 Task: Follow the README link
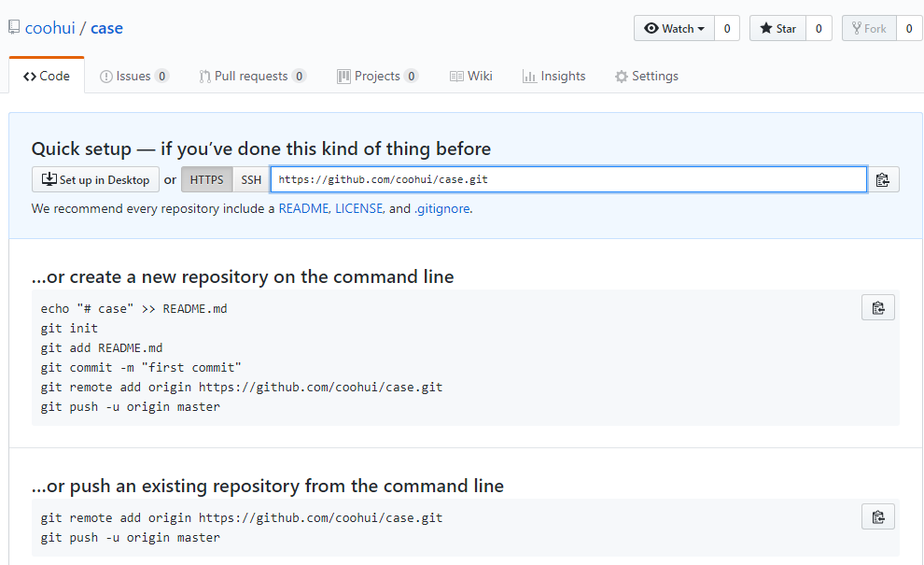[x=303, y=209]
